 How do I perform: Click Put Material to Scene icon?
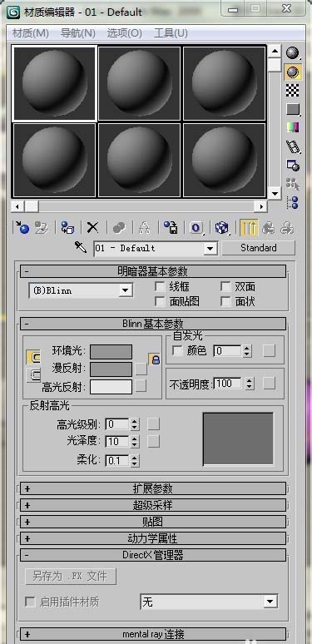[x=41, y=227]
